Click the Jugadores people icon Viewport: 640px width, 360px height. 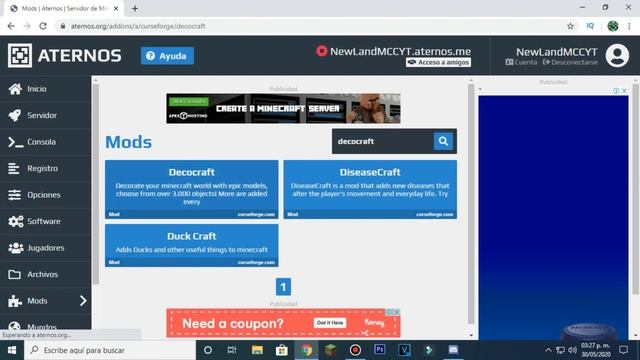click(x=16, y=248)
